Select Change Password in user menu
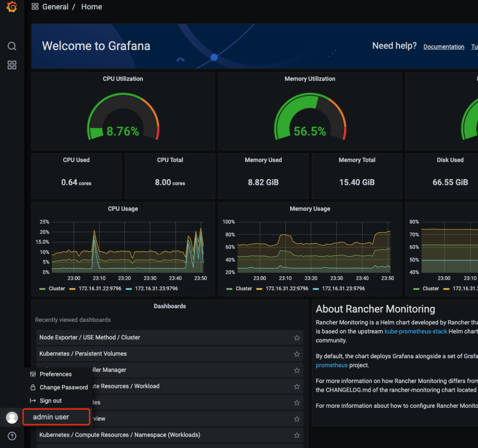The image size is (478, 448). (63, 387)
